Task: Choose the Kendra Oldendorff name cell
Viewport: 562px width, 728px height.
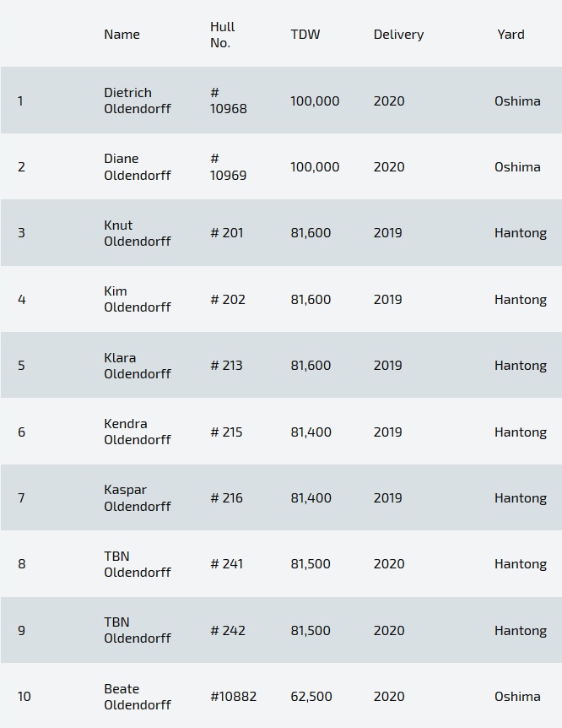Action: click(x=137, y=432)
